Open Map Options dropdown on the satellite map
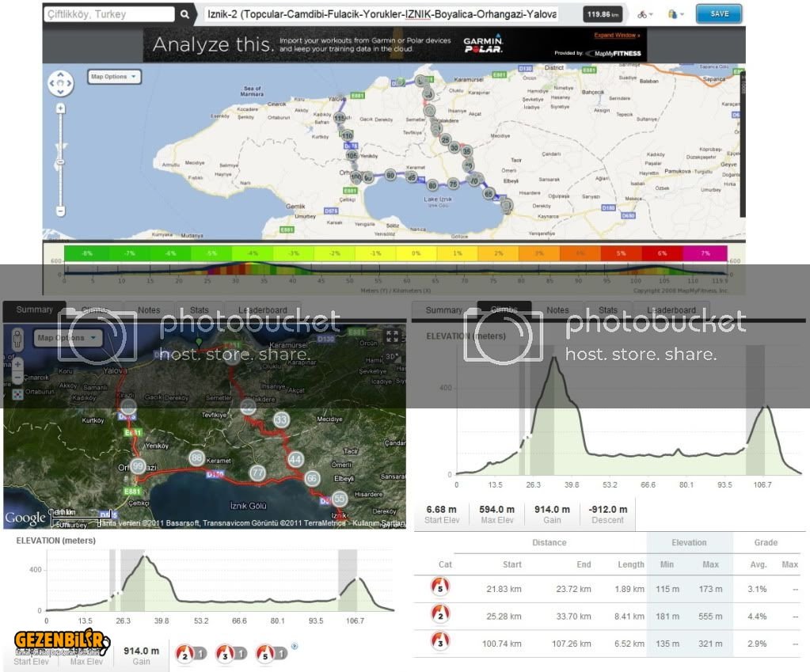Viewport: 810px width, 672px height. tap(67, 338)
